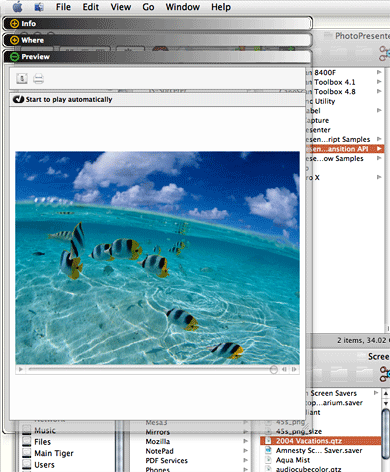The image size is (390, 472).
Task: Open the Edit menu
Action: (x=91, y=7)
